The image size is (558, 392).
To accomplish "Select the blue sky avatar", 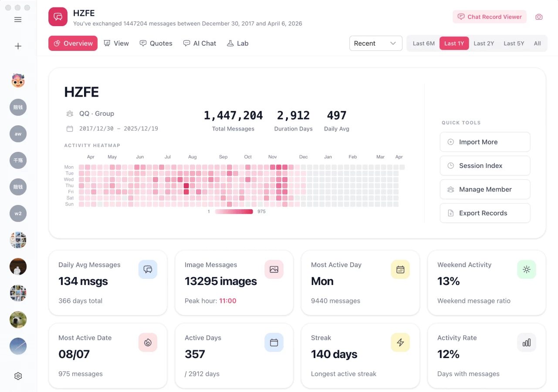I will (x=18, y=346).
